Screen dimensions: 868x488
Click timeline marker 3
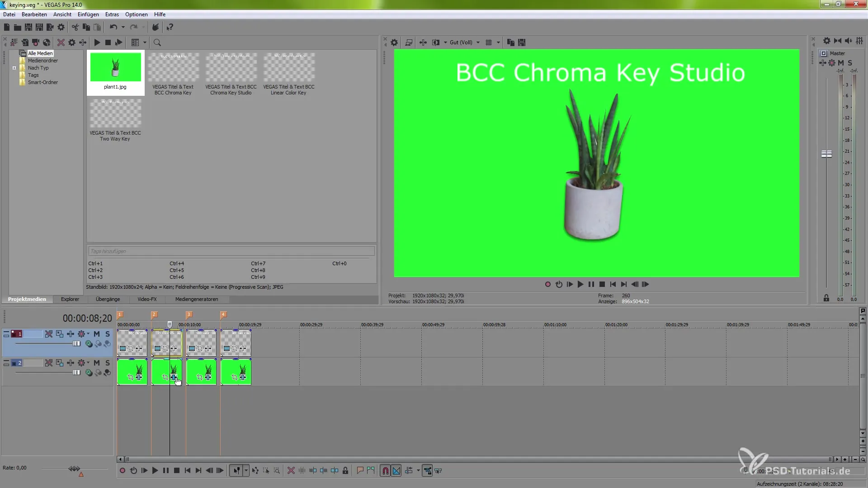189,314
